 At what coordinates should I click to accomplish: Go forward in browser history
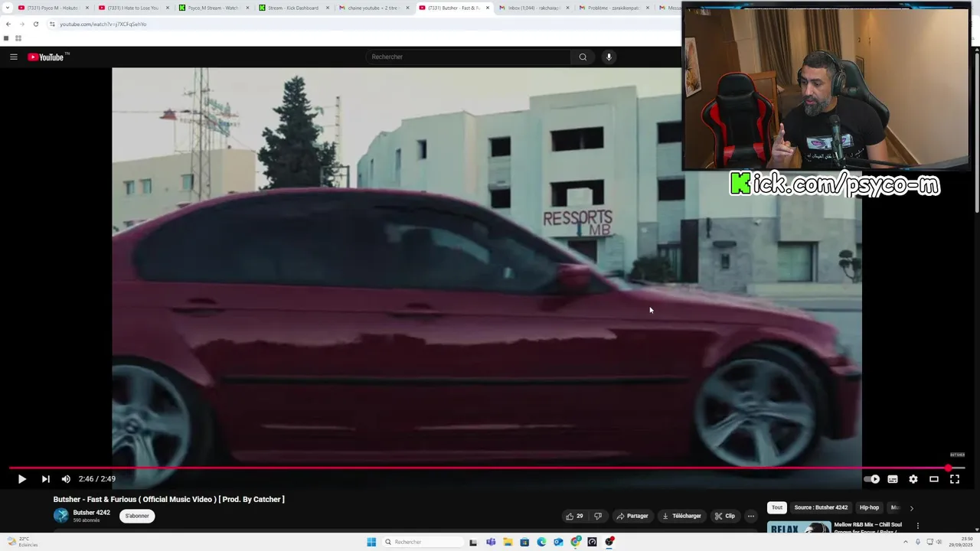tap(21, 24)
